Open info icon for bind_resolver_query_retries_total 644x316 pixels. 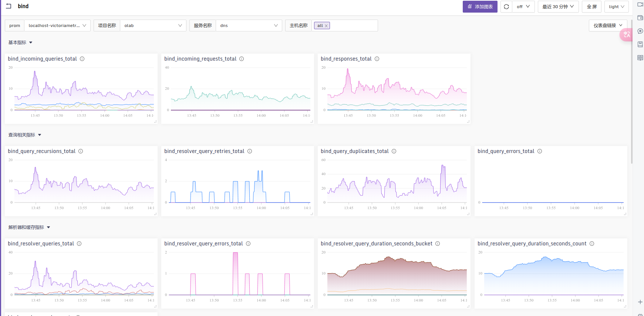point(250,151)
